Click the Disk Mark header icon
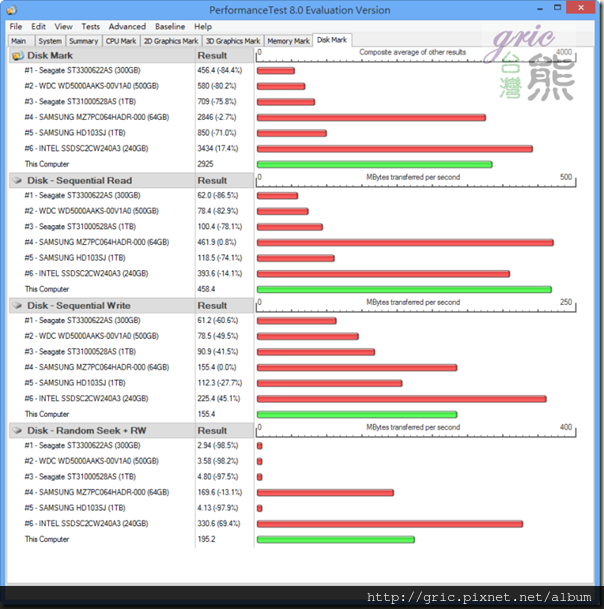The height and width of the screenshot is (609, 604). [17, 56]
